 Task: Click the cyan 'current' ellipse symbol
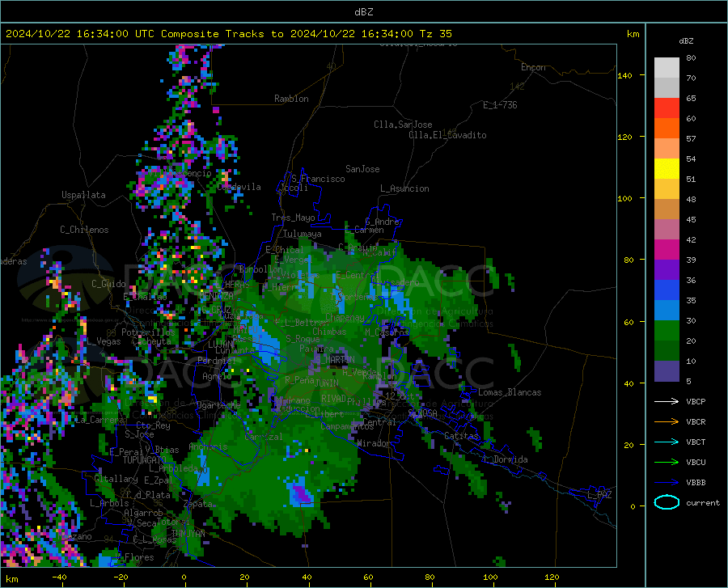pos(667,502)
